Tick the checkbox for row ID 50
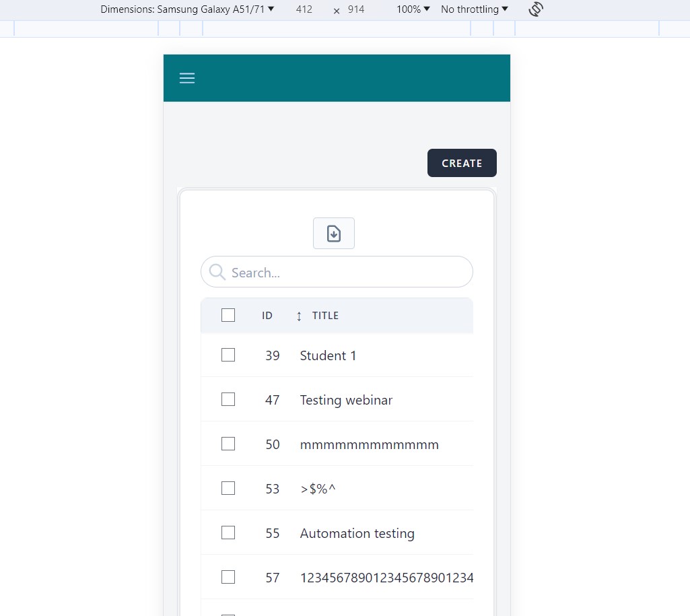Viewport: 690px width, 616px height. tap(228, 444)
